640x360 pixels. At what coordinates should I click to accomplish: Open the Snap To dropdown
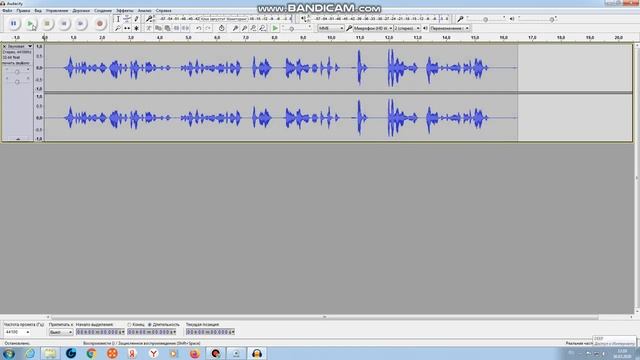tap(61, 332)
